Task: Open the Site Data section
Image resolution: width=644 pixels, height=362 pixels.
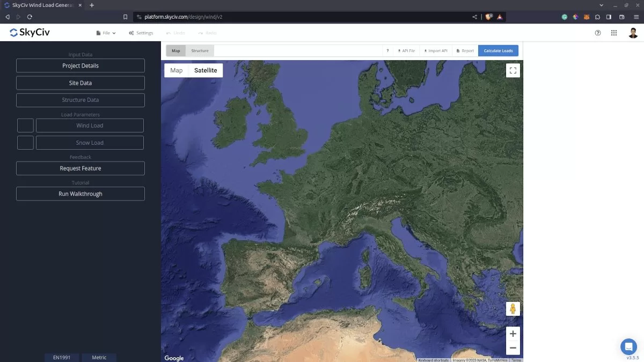Action: pyautogui.click(x=80, y=83)
